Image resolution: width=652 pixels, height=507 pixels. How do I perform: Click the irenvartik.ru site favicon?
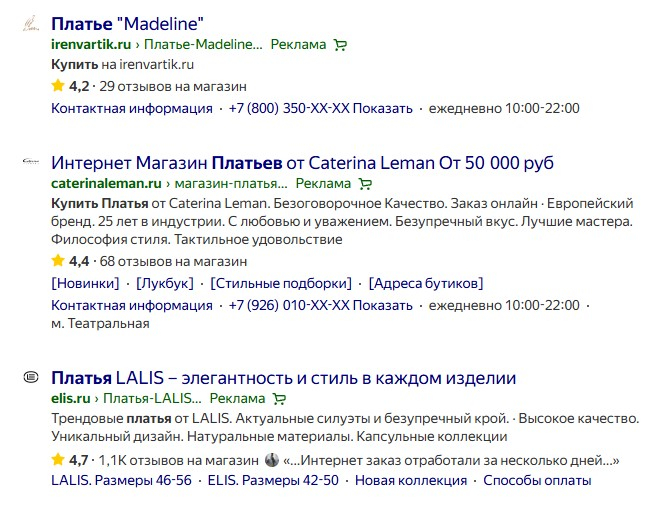[x=31, y=22]
